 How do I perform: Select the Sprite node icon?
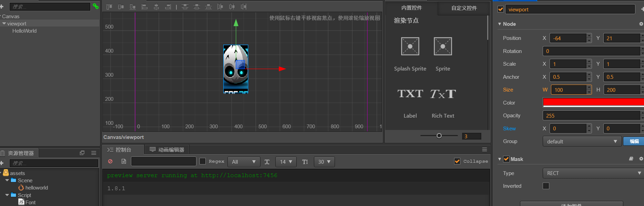click(x=443, y=46)
